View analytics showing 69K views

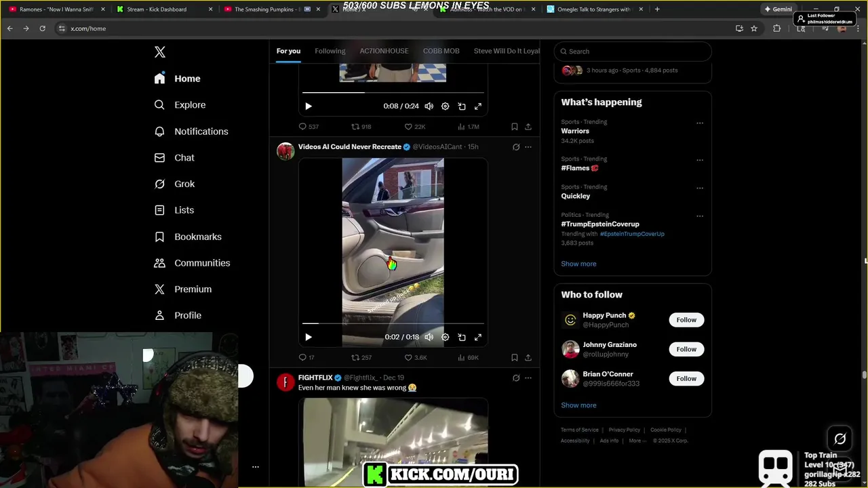(x=469, y=357)
